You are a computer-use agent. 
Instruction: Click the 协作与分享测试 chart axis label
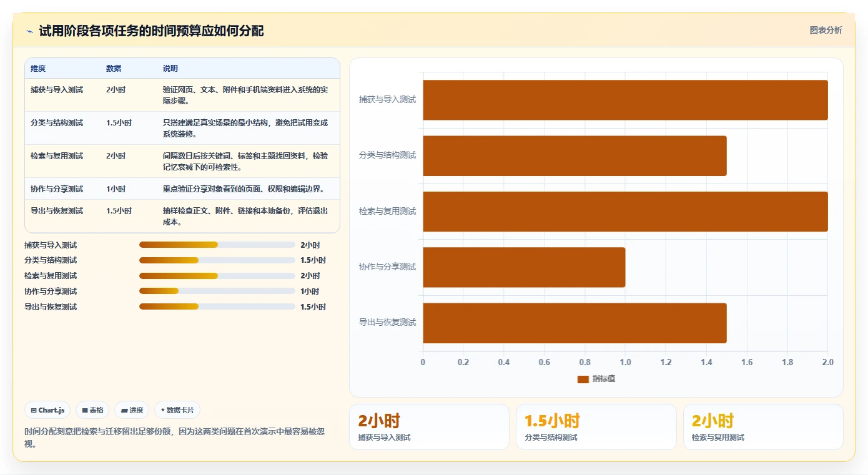(387, 267)
